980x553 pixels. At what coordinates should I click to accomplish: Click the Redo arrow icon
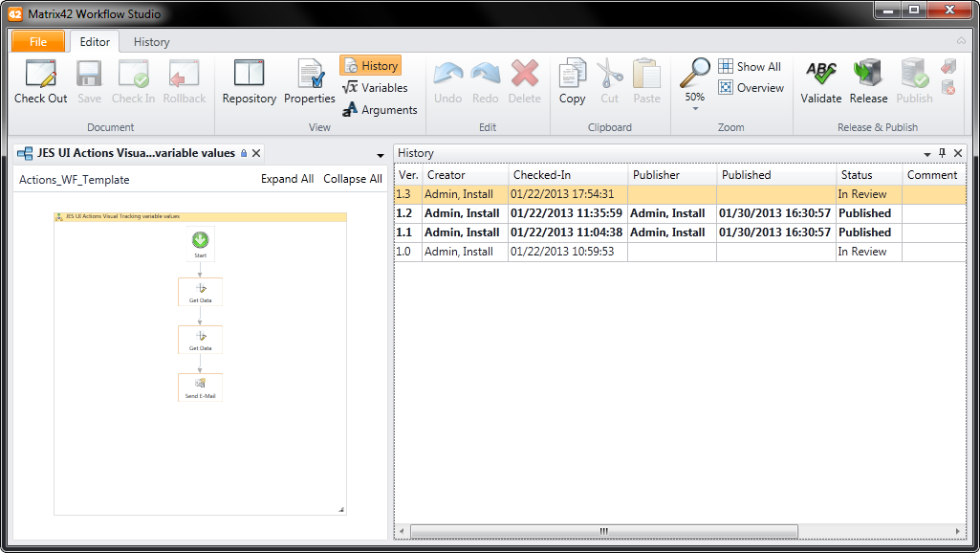[x=486, y=73]
